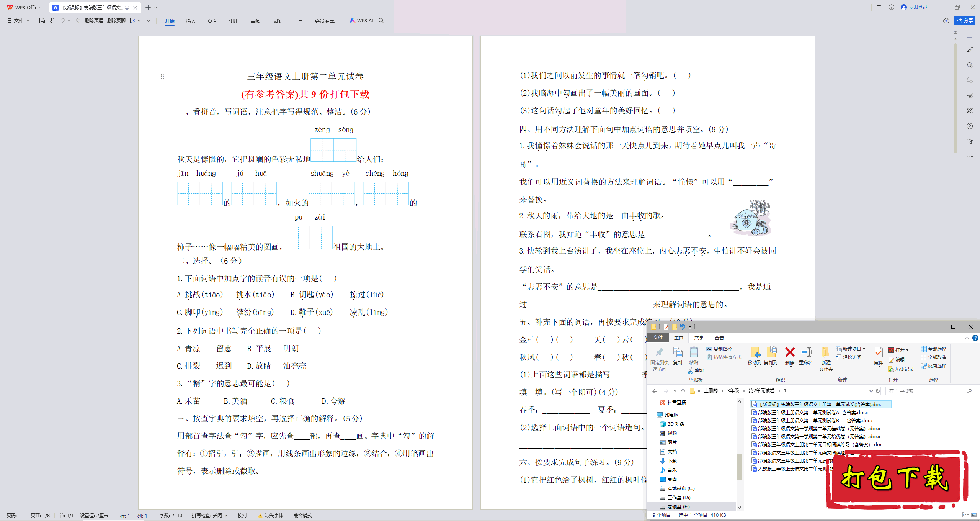
Task: Refresh the Explorer folder view
Action: click(x=878, y=391)
